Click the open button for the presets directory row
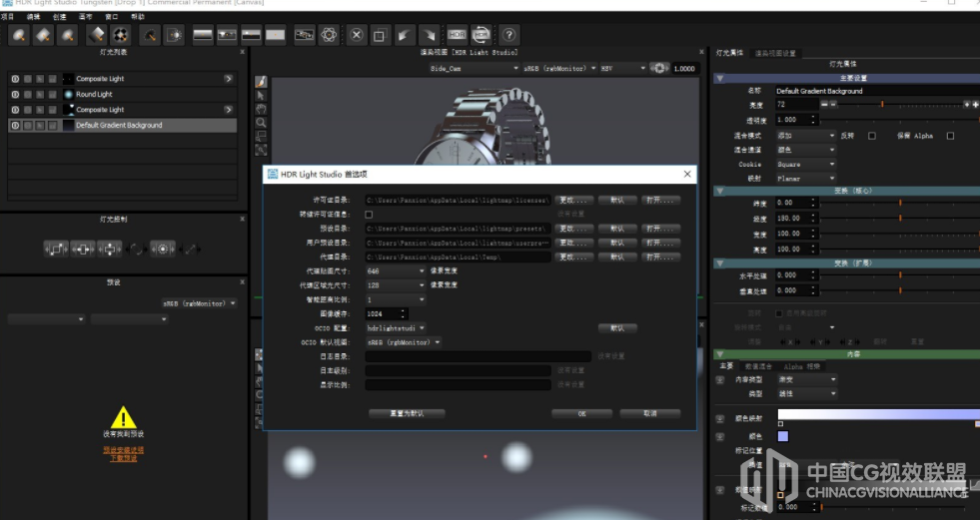This screenshot has height=520, width=980. click(660, 229)
